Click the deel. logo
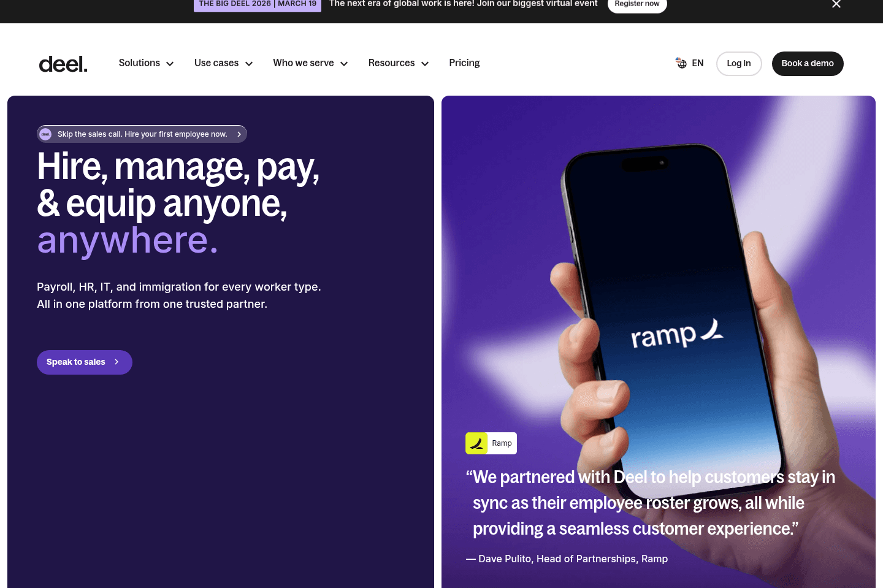Screen dimensions: 883x588 tap(63, 64)
